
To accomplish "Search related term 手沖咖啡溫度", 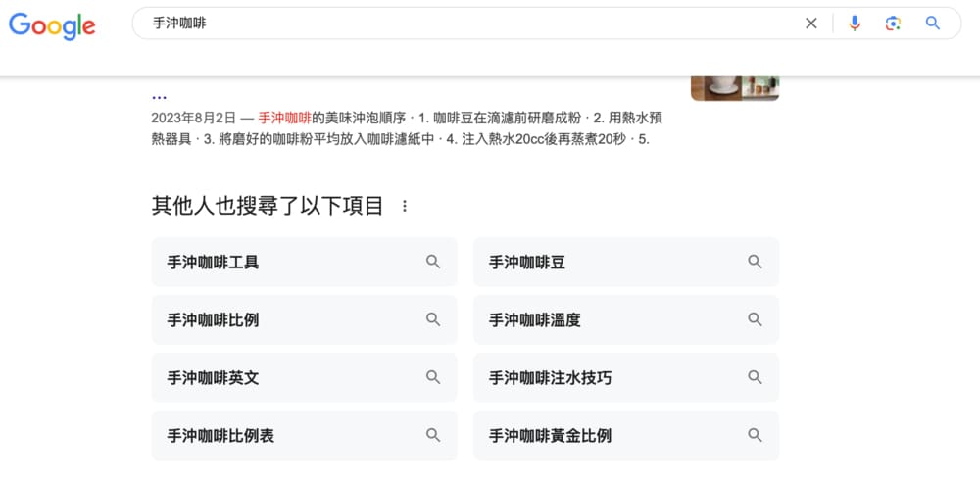I will click(626, 320).
